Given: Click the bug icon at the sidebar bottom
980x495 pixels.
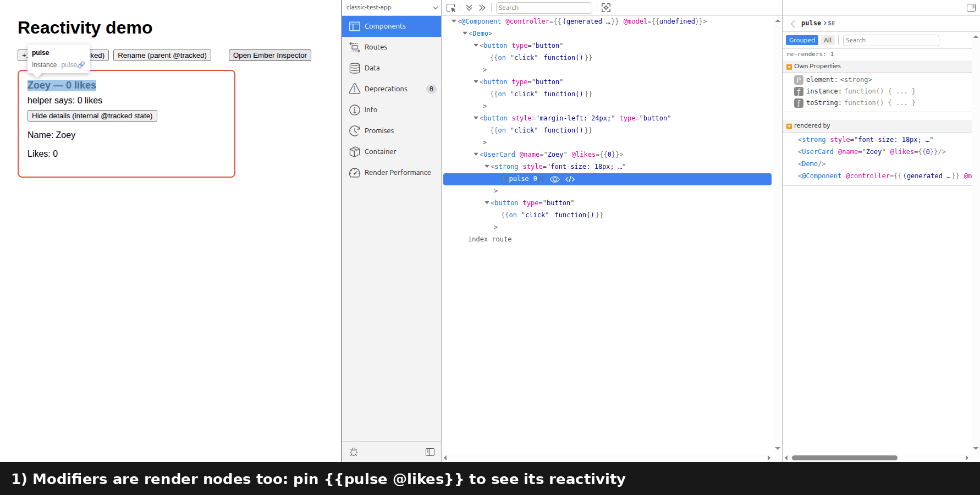Looking at the screenshot, I should click(354, 452).
